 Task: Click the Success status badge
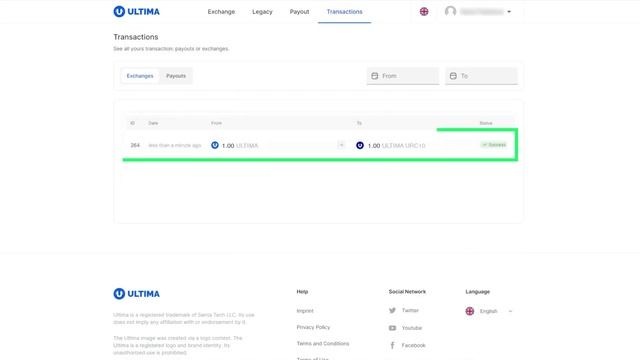tap(493, 145)
